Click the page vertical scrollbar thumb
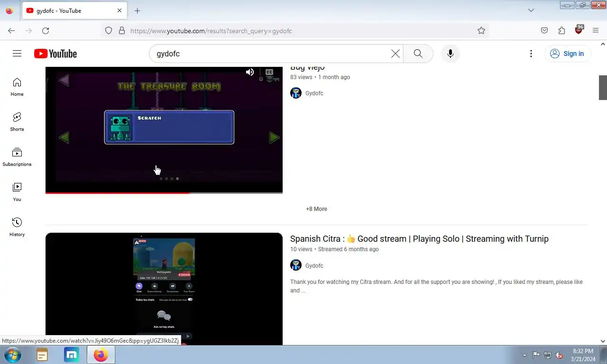 pyautogui.click(x=603, y=88)
